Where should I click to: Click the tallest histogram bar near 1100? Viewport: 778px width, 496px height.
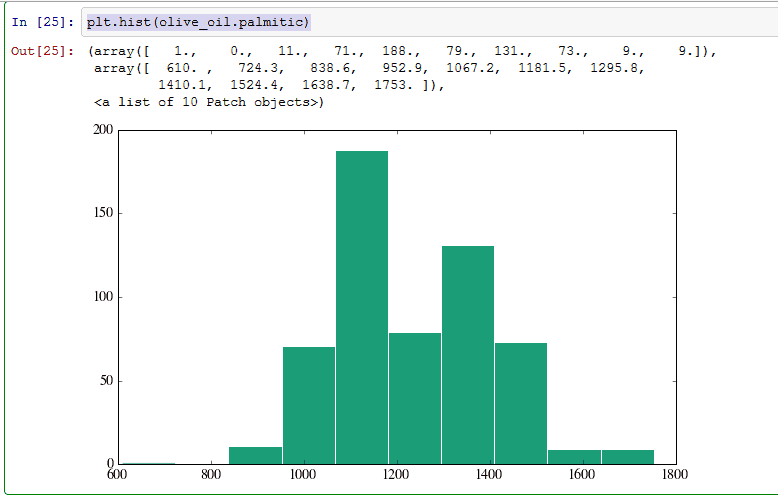pos(362,308)
